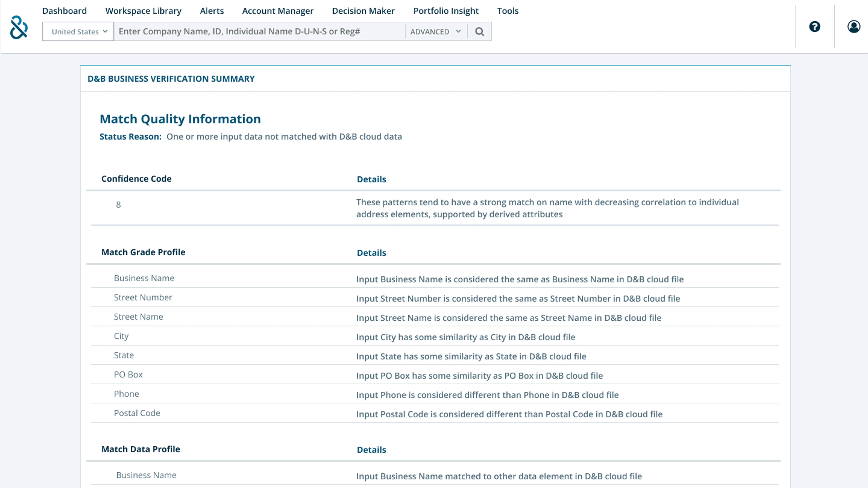Screen dimensions: 868x488
Task: Open the Dashboard menu
Action: 64,11
